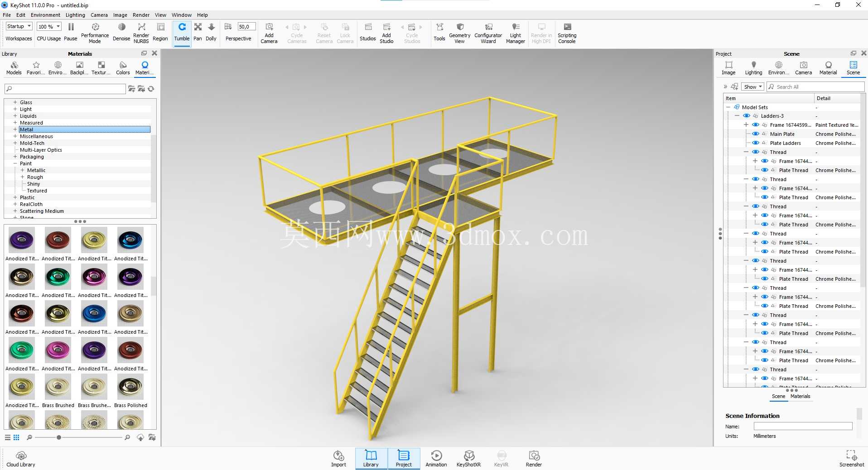
Task: Open the Lighting menu
Action: pyautogui.click(x=75, y=15)
